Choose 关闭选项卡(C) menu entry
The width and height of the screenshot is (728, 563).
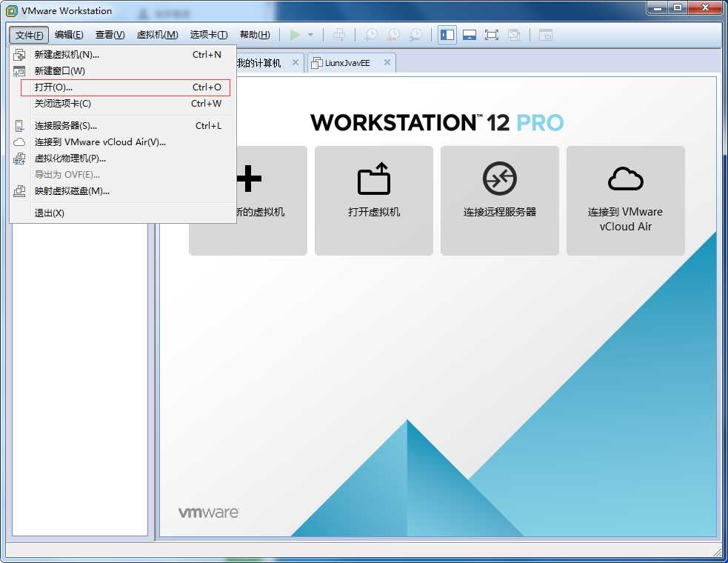124,104
